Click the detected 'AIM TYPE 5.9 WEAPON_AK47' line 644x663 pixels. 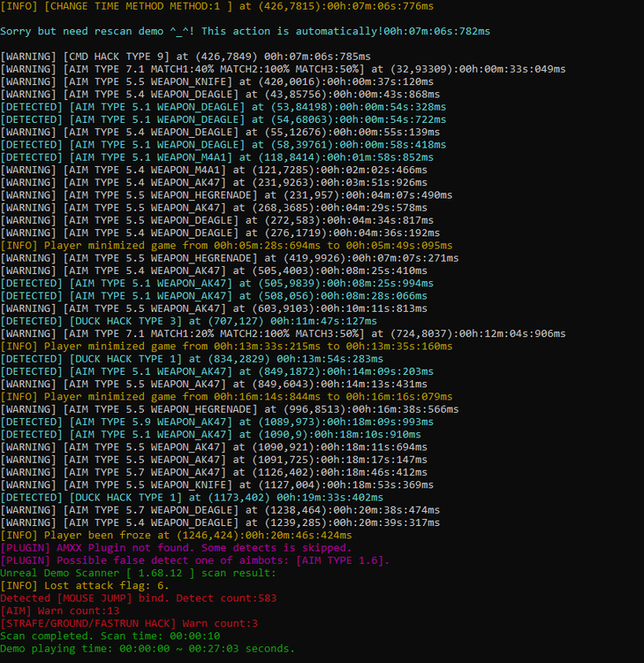click(x=216, y=422)
